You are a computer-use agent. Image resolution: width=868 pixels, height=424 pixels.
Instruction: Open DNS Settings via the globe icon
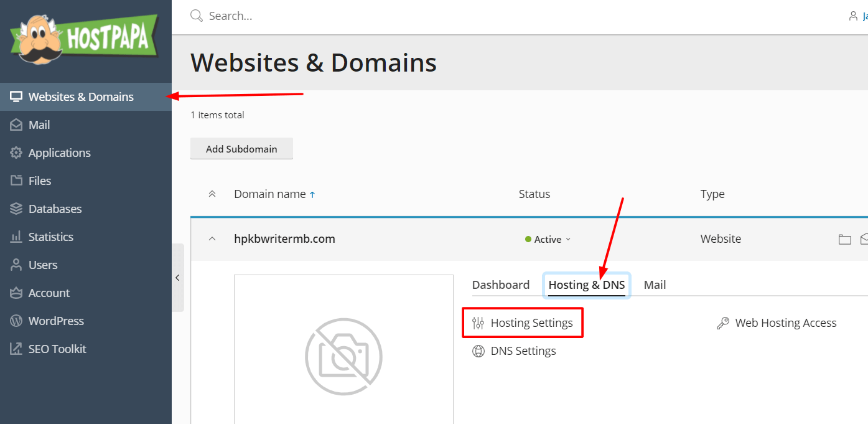tap(478, 351)
